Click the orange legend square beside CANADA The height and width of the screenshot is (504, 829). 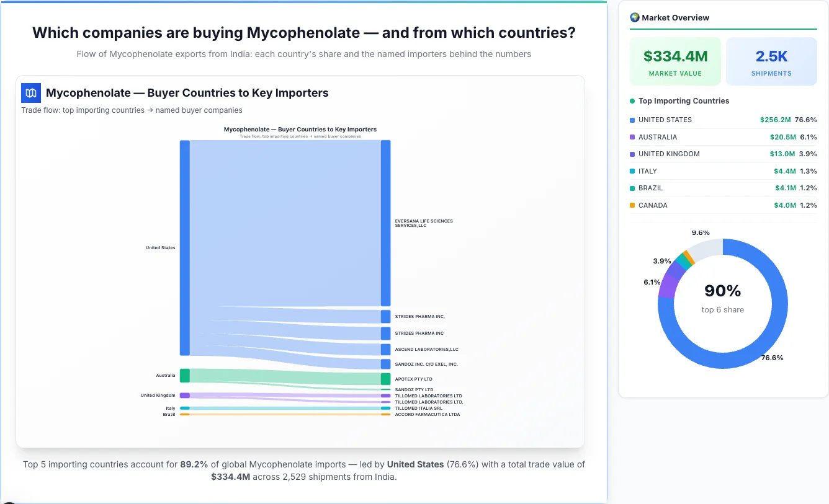point(631,205)
